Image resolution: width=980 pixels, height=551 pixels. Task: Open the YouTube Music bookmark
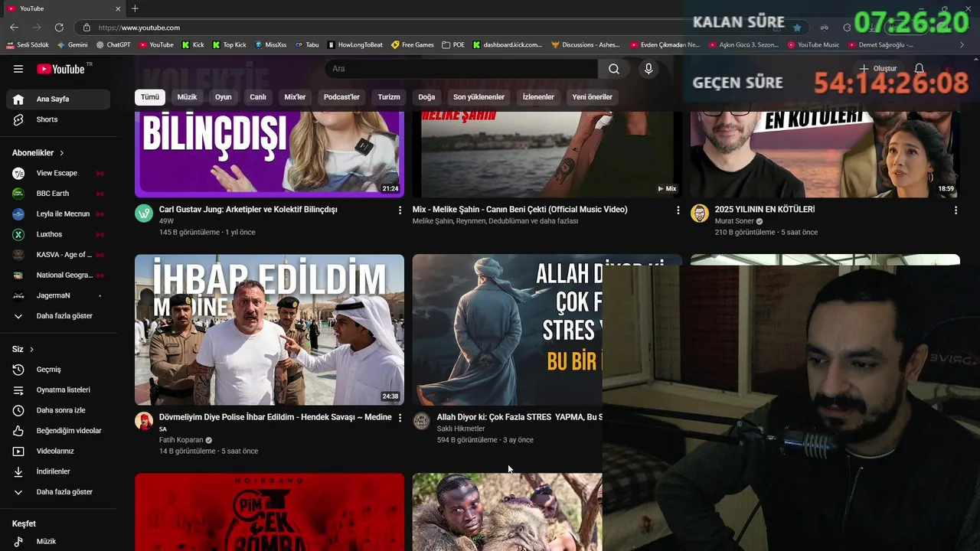pyautogui.click(x=813, y=45)
